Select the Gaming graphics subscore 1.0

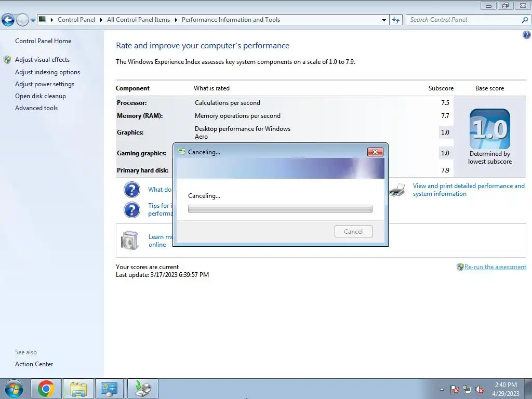tap(445, 153)
